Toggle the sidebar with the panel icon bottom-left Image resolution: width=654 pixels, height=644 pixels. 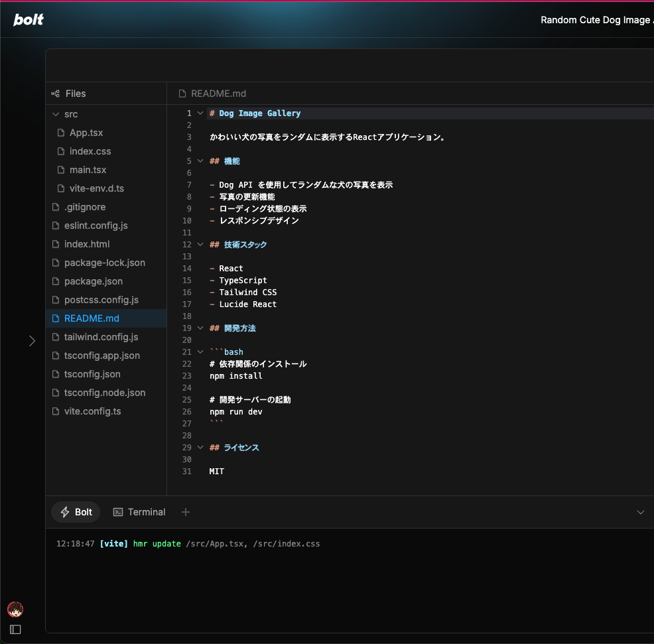tap(15, 629)
